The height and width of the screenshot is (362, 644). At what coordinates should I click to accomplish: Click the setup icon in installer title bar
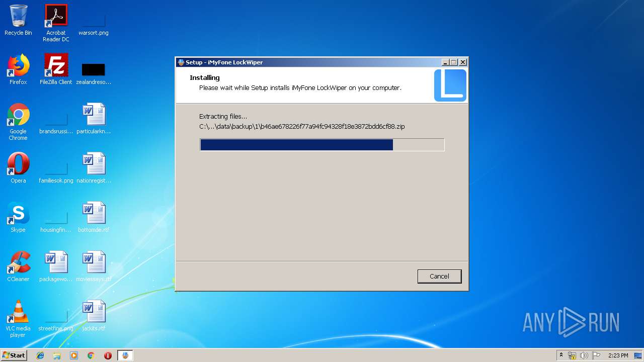(x=181, y=62)
